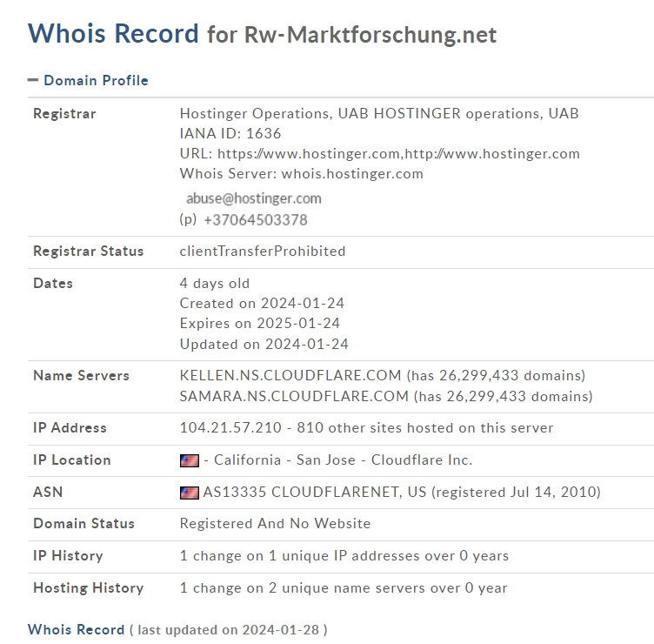Image resolution: width=654 pixels, height=644 pixels.
Task: Click the IP address 104.21.57.210 row value
Action: click(230, 428)
